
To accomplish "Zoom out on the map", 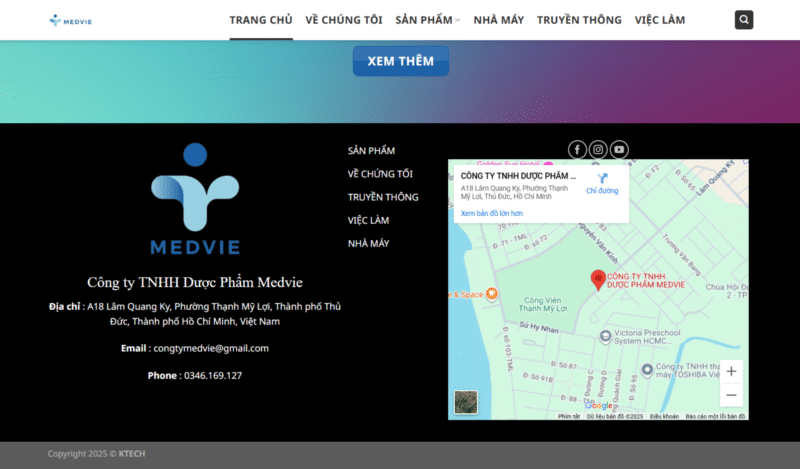I will (x=731, y=395).
